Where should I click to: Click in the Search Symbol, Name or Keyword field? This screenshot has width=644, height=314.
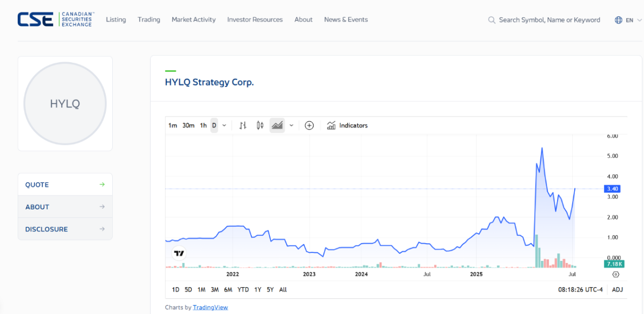[x=550, y=20]
